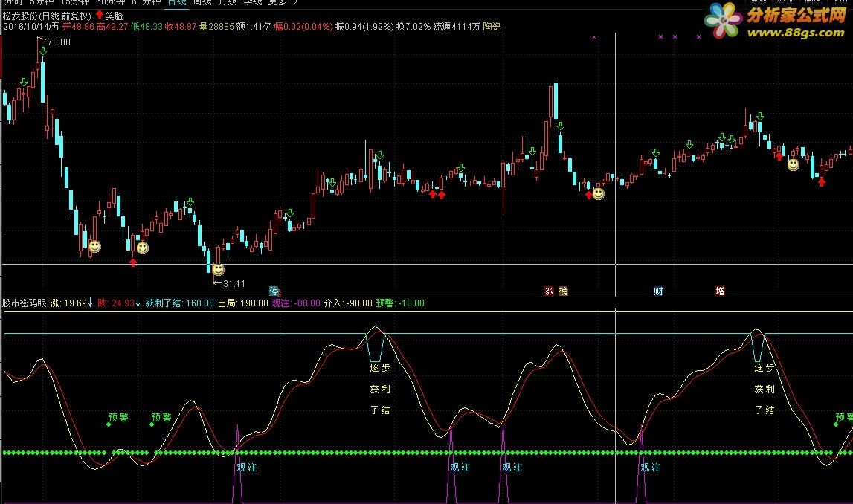Click the 榜 marker on the time axis
853x504 pixels.
(x=564, y=291)
